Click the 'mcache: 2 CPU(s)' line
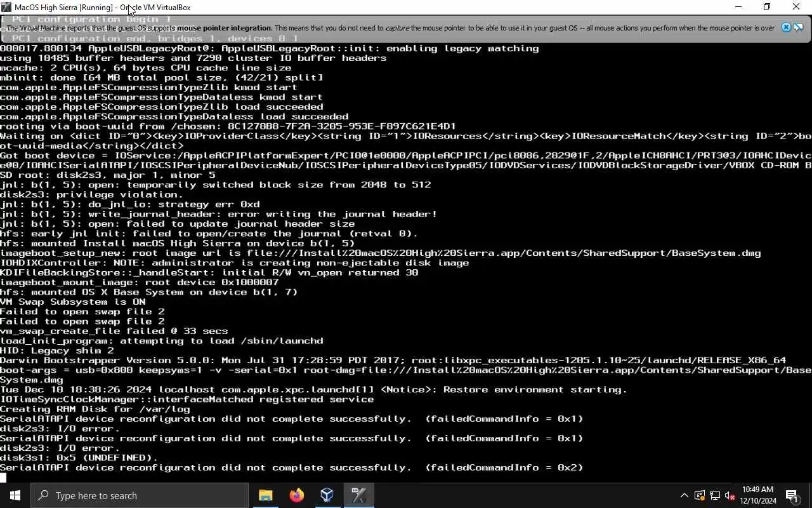 point(146,67)
